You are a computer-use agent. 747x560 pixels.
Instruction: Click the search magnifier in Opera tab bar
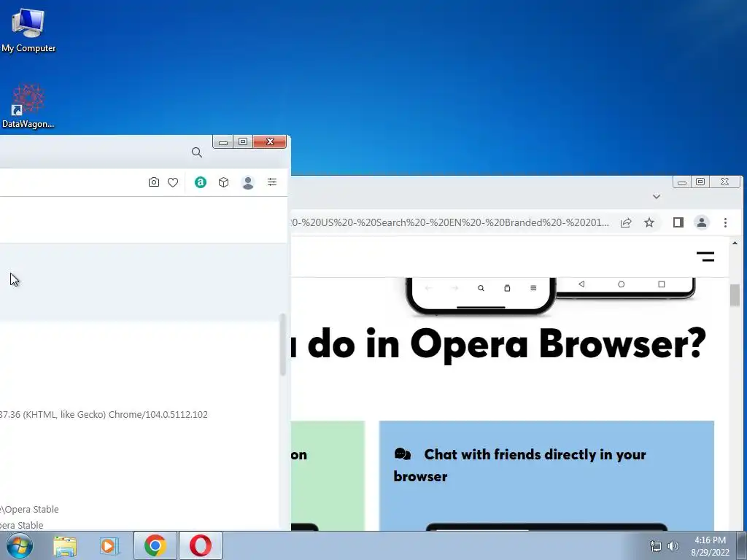(197, 152)
